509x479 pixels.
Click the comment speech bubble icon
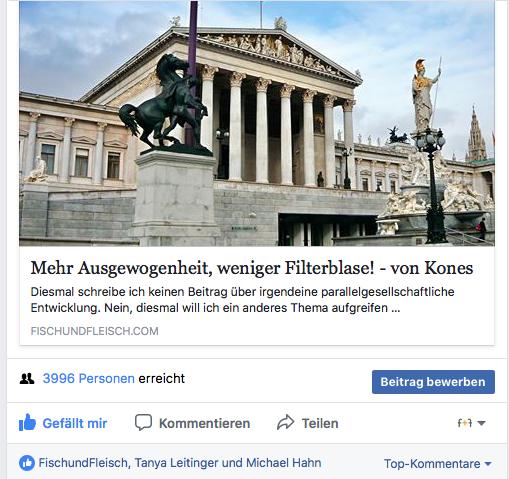point(143,422)
